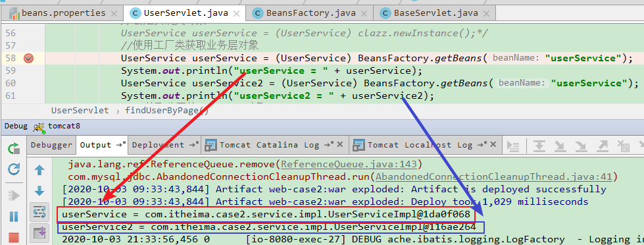
Task: Click the commented clazz.newInstance() code line
Action: pos(305,33)
